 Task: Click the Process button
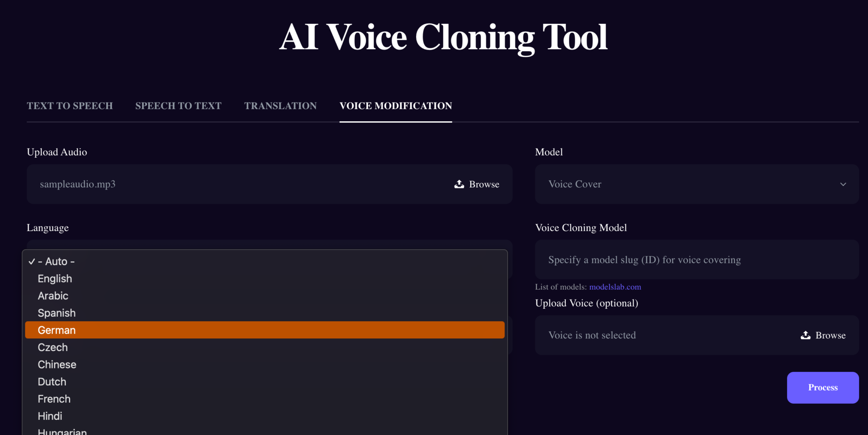[823, 387]
